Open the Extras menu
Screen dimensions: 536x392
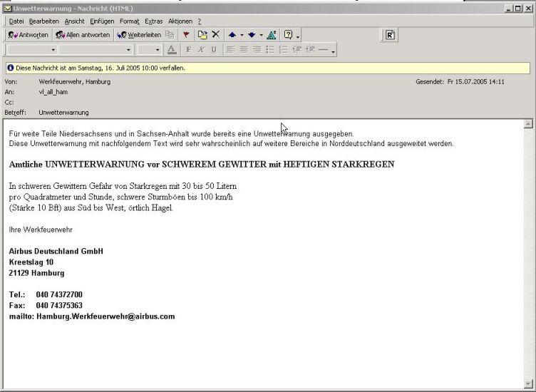[153, 21]
